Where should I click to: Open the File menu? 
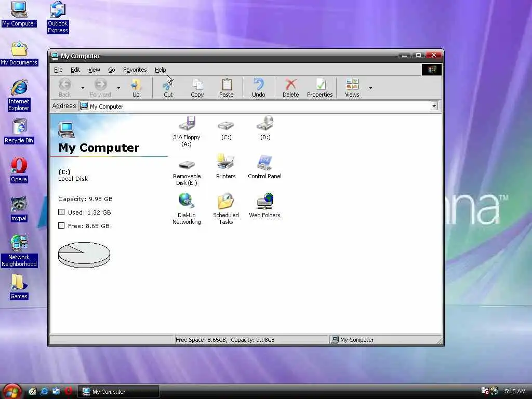click(58, 70)
